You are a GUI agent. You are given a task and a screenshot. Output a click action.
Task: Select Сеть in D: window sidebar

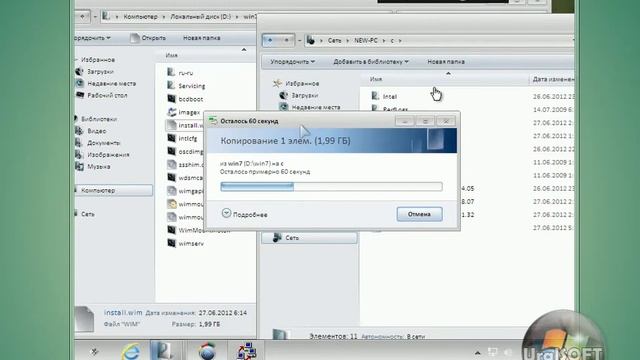click(x=85, y=214)
